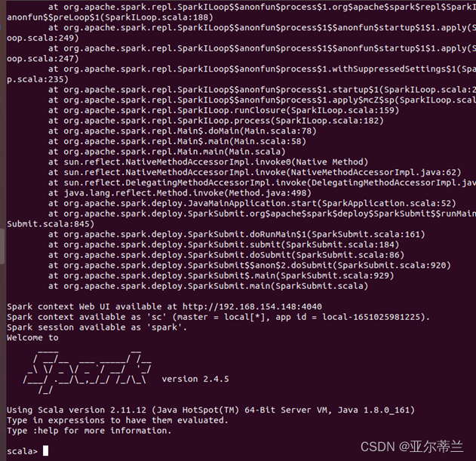
Task: Click the 'withSuppressedSettings$1' stack line
Action: pos(262,69)
